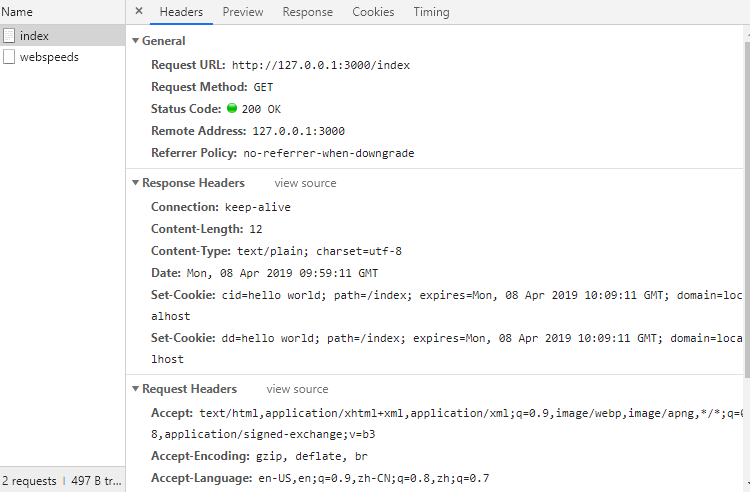Click the green status code indicator
Screen dimensions: 750x492
point(232,108)
